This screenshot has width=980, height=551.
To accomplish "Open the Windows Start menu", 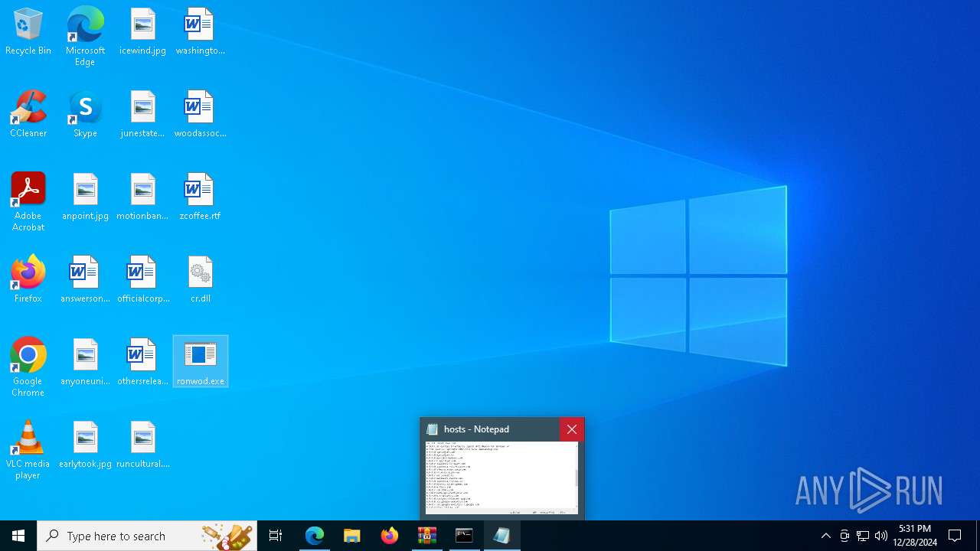I will pos(18,536).
